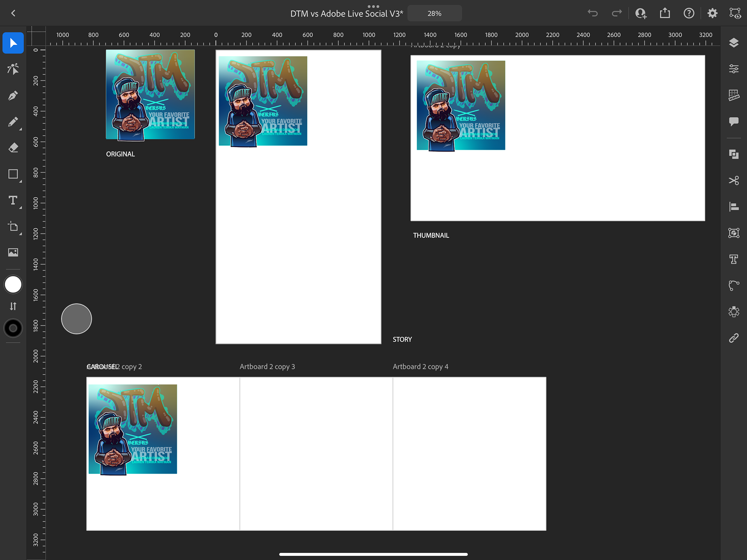Viewport: 747px width, 560px height.
Task: Swap fill and stroke colors
Action: coord(13,306)
